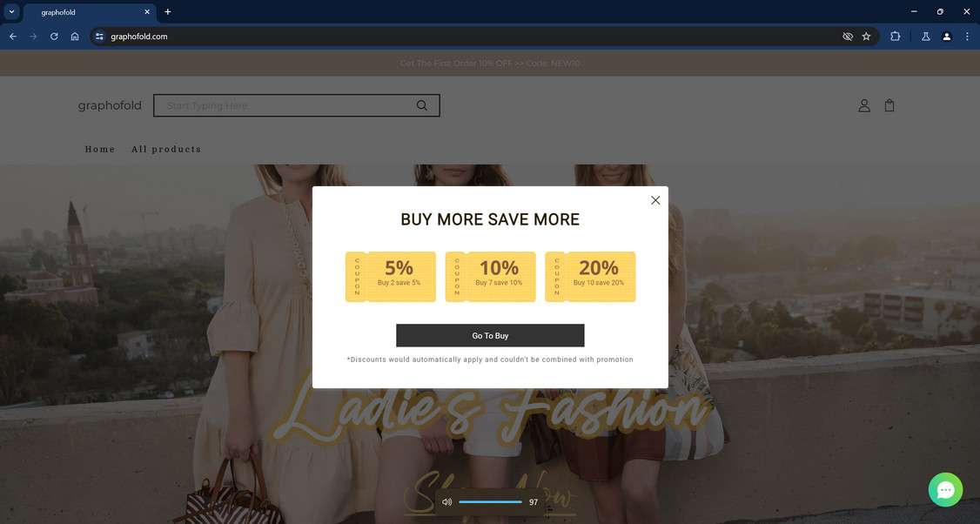
Task: Open the All products menu item
Action: [166, 150]
